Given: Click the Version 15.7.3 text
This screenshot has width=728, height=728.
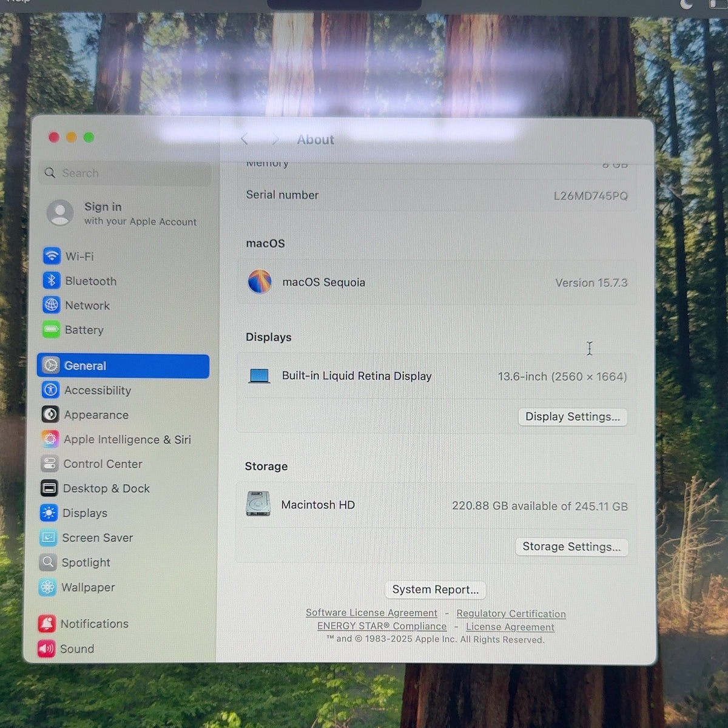Looking at the screenshot, I should [x=591, y=283].
